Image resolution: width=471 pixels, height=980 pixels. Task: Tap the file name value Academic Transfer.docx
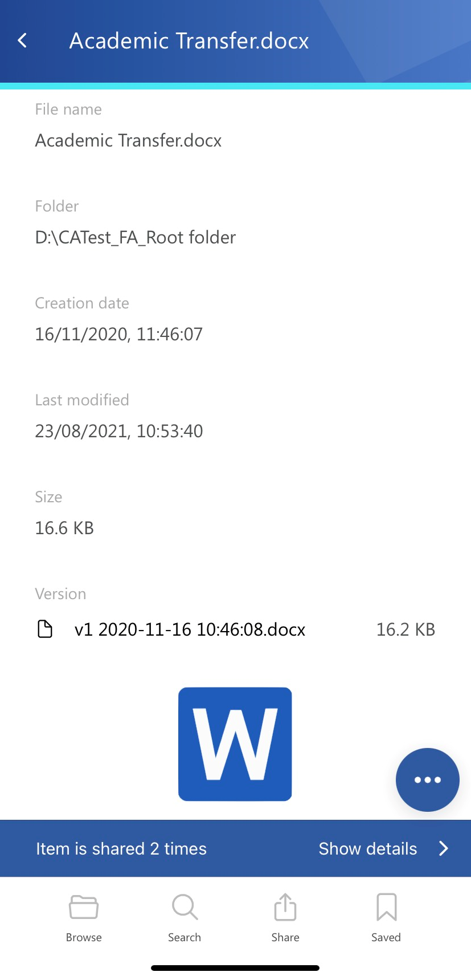tap(128, 140)
